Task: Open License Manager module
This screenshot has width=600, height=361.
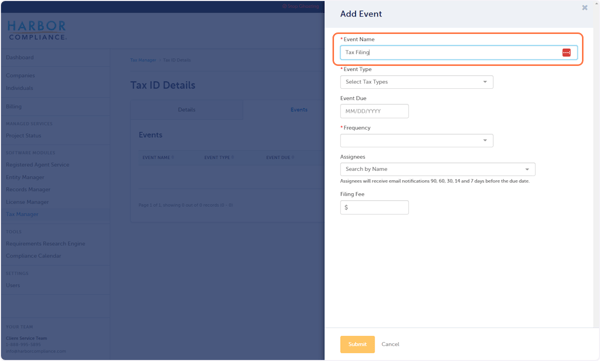Action: coord(27,202)
